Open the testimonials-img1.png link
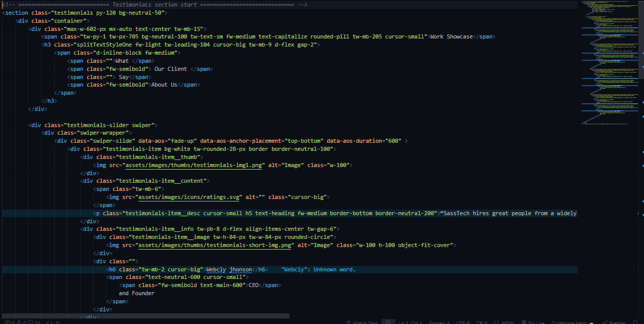This screenshot has height=324, width=644. coord(193,165)
